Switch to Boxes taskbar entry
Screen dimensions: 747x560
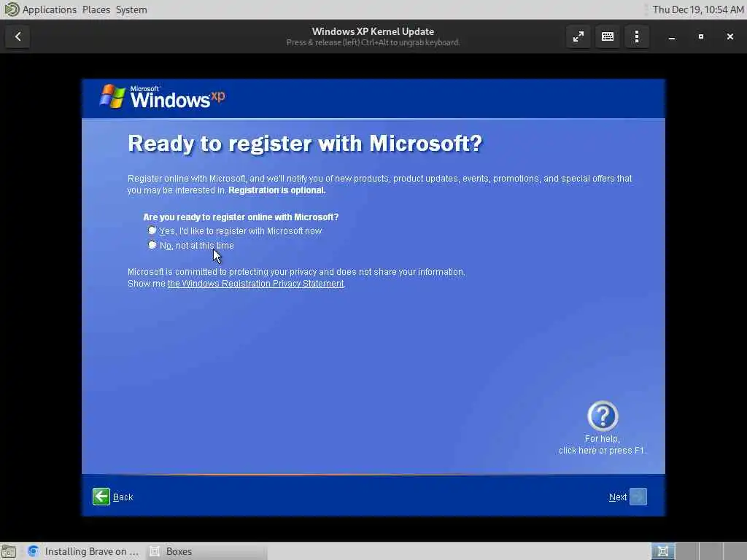pyautogui.click(x=206, y=551)
